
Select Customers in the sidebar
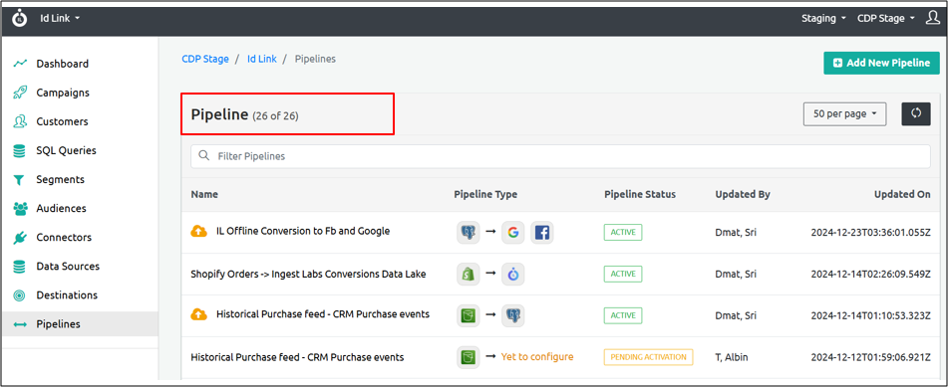[62, 122]
